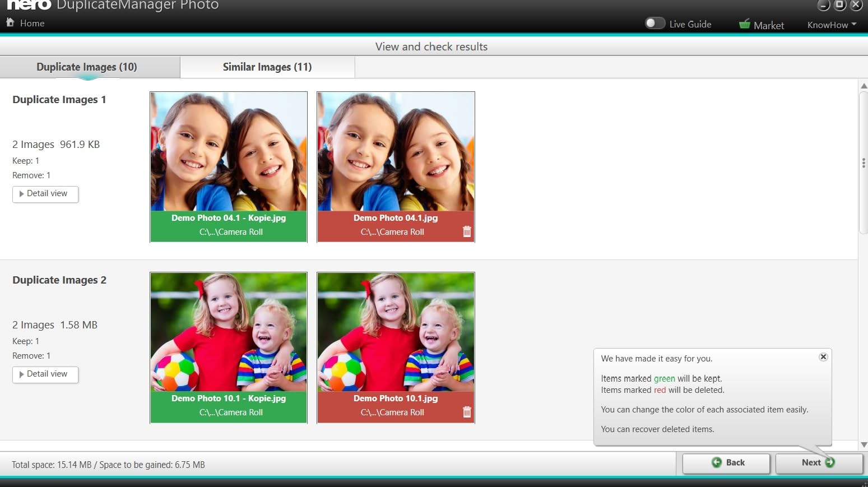Close the green/red hint tooltip

[x=823, y=357]
